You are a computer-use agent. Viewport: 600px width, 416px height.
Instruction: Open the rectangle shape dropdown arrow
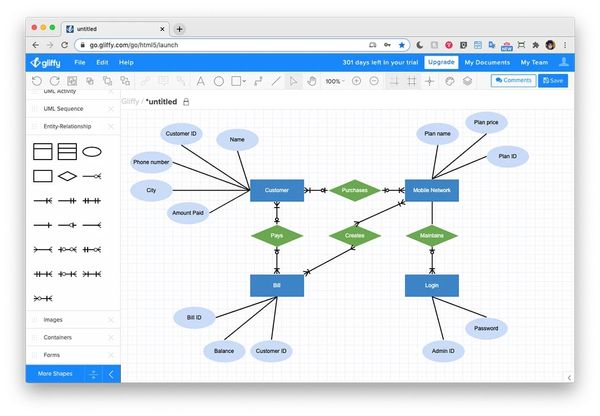pos(244,81)
